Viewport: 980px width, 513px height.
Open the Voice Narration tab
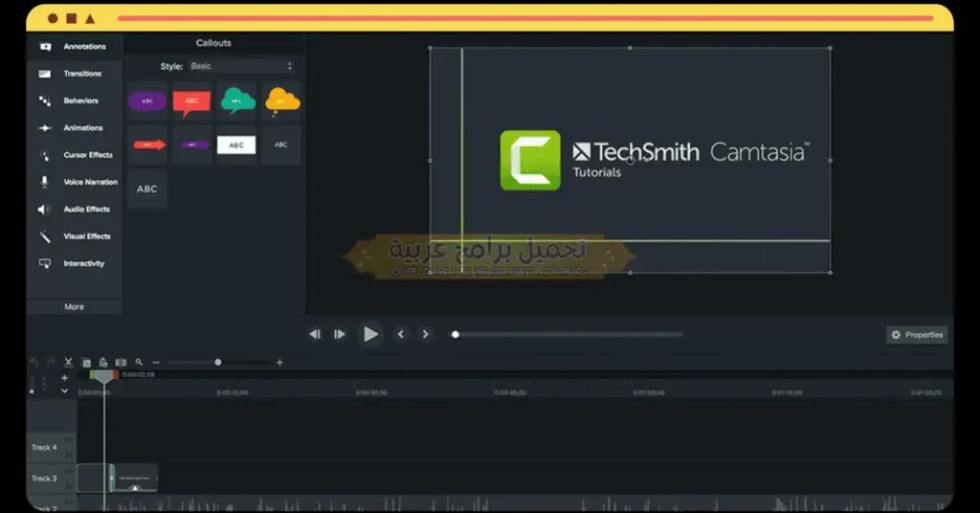[74, 182]
